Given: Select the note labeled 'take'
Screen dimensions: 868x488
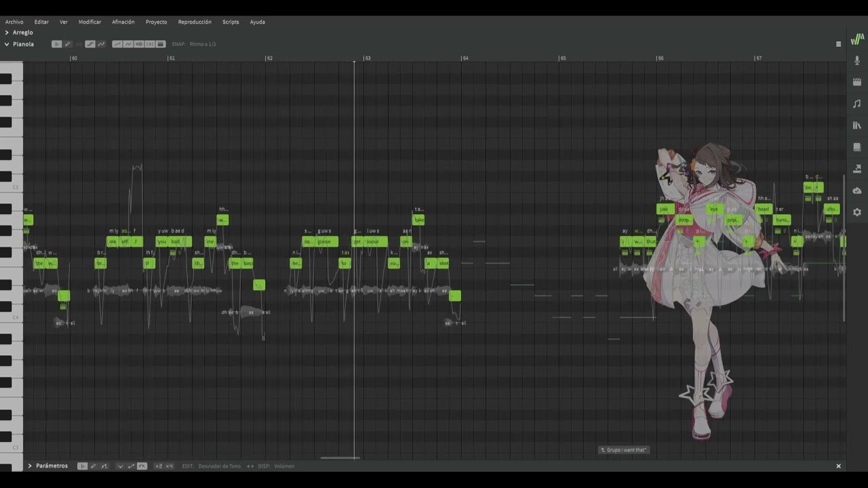Looking at the screenshot, I should pyautogui.click(x=419, y=220).
